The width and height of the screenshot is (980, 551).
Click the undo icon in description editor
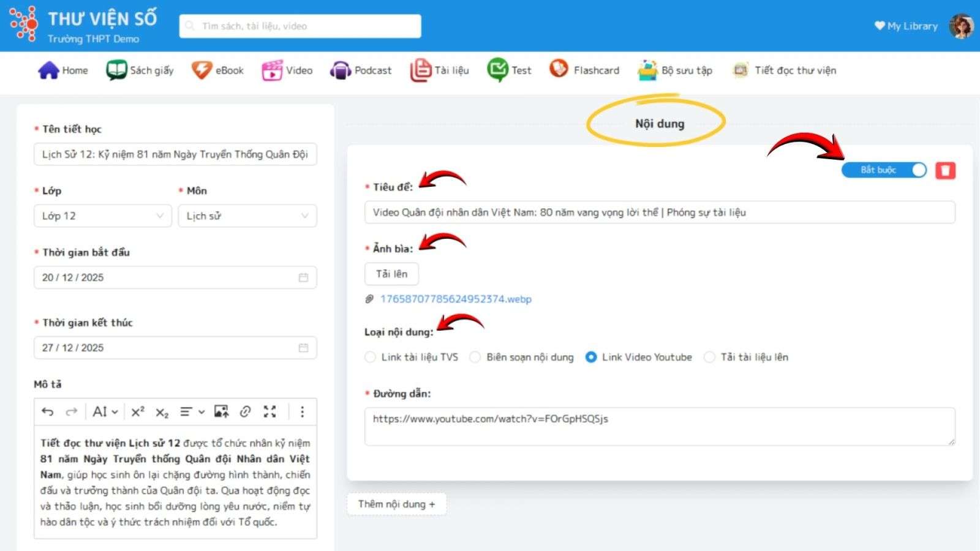click(x=48, y=412)
